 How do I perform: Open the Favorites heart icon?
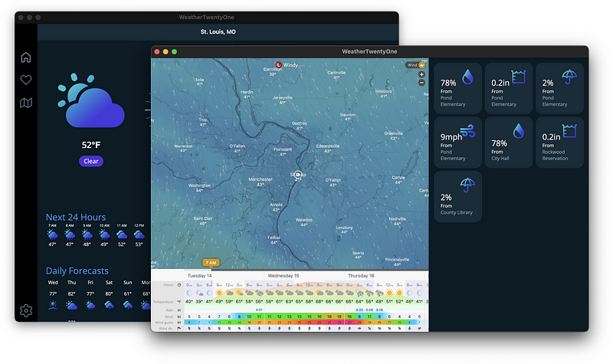tap(26, 80)
